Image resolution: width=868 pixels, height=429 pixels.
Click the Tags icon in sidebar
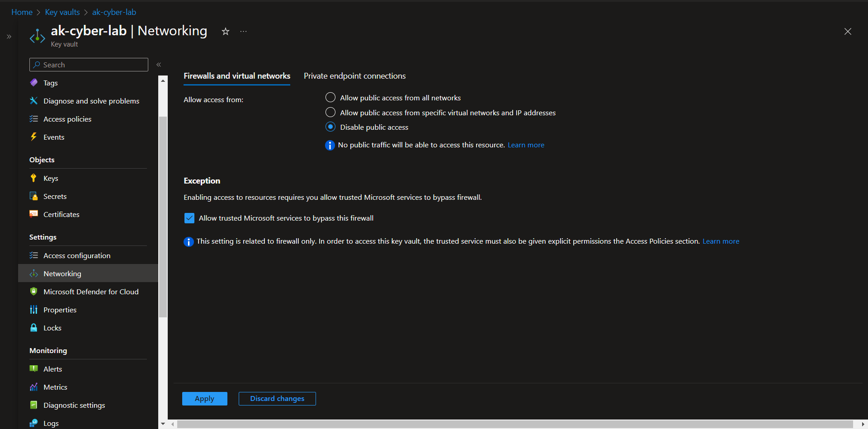pos(34,83)
